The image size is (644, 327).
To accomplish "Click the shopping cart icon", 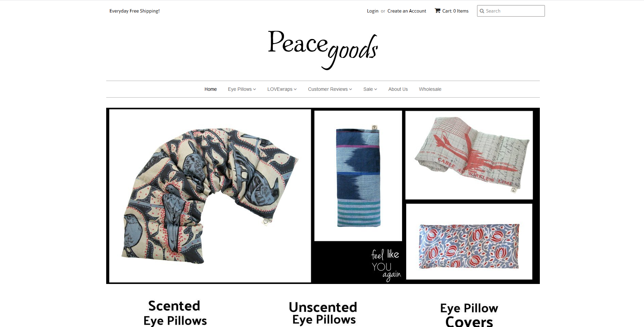I will 437,11.
